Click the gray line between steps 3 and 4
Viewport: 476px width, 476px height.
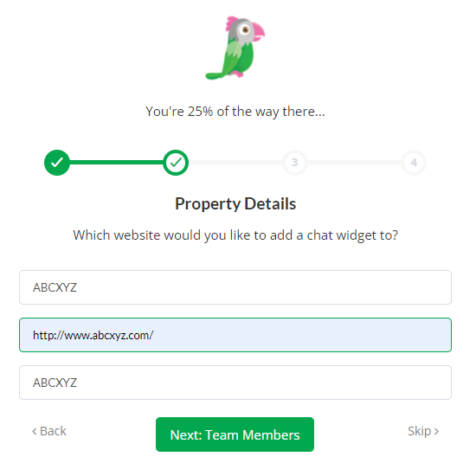(x=354, y=163)
